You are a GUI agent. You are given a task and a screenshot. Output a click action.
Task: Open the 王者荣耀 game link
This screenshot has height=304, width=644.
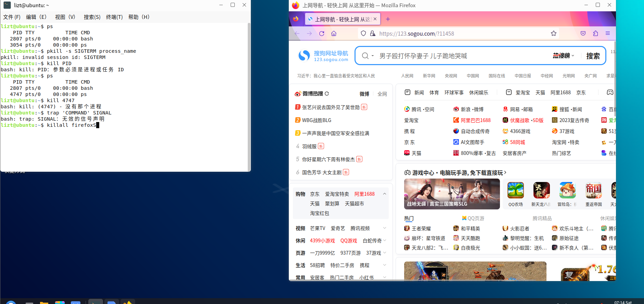417,229
